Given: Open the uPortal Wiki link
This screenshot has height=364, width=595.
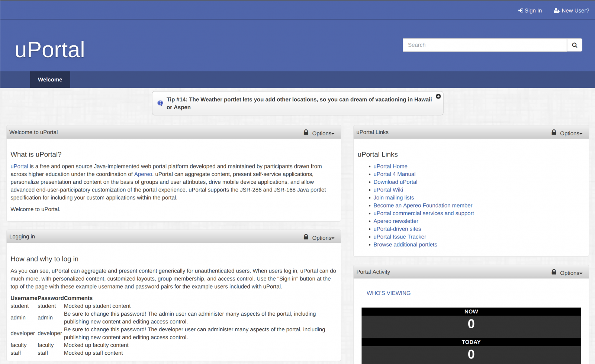Looking at the screenshot, I should [x=388, y=190].
